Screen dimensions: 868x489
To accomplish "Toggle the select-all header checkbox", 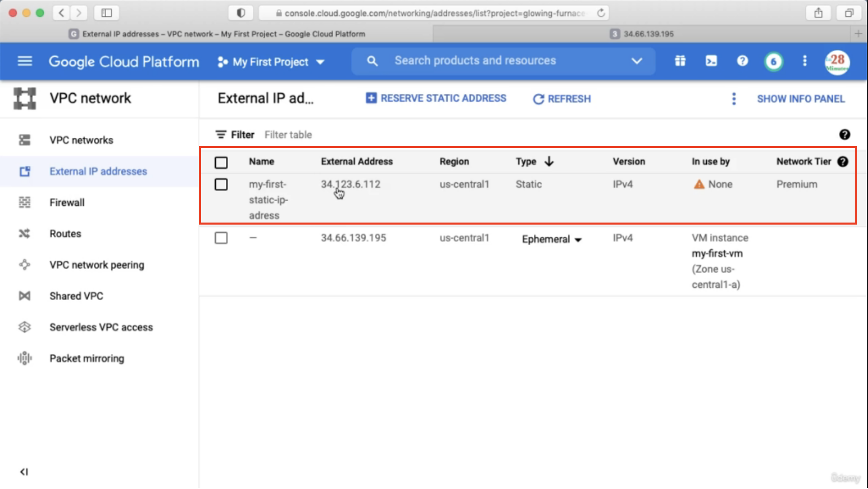I will (x=221, y=162).
